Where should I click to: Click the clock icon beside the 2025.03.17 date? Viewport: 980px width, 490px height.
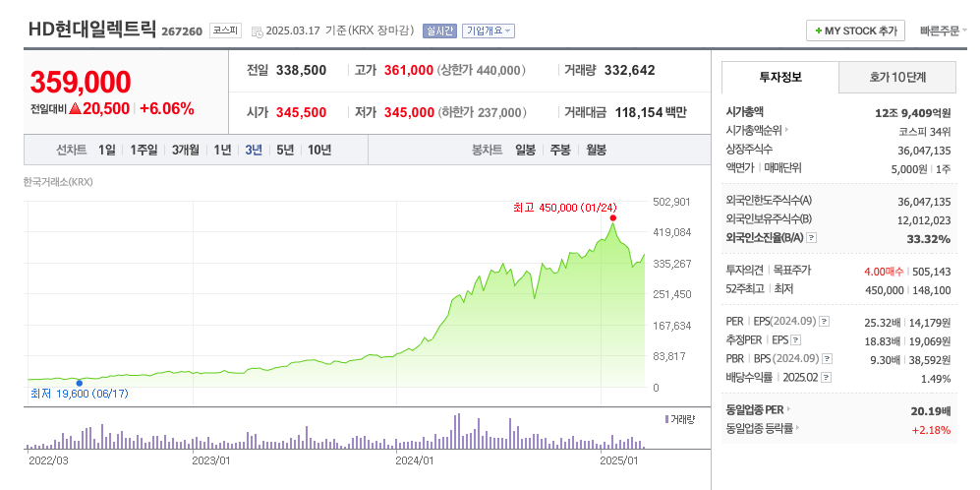click(x=258, y=31)
